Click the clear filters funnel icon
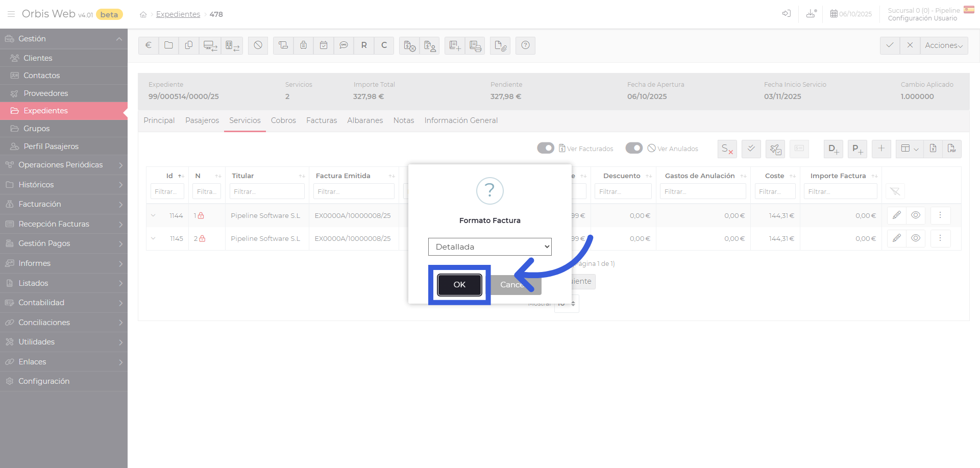Viewport: 980px width, 468px height. 895,191
